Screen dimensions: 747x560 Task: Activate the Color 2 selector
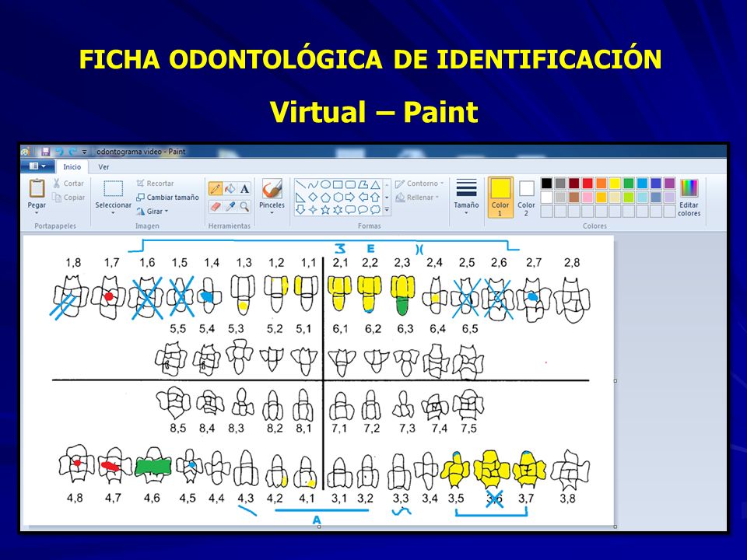click(x=526, y=198)
